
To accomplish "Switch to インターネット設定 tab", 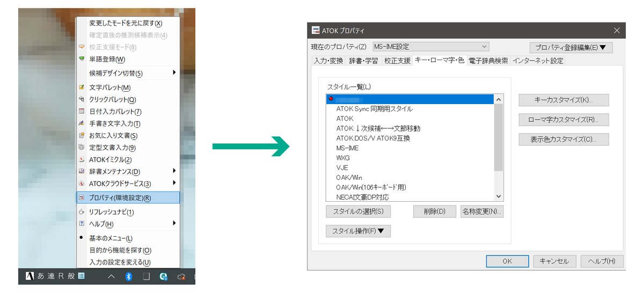I will coord(538,61).
